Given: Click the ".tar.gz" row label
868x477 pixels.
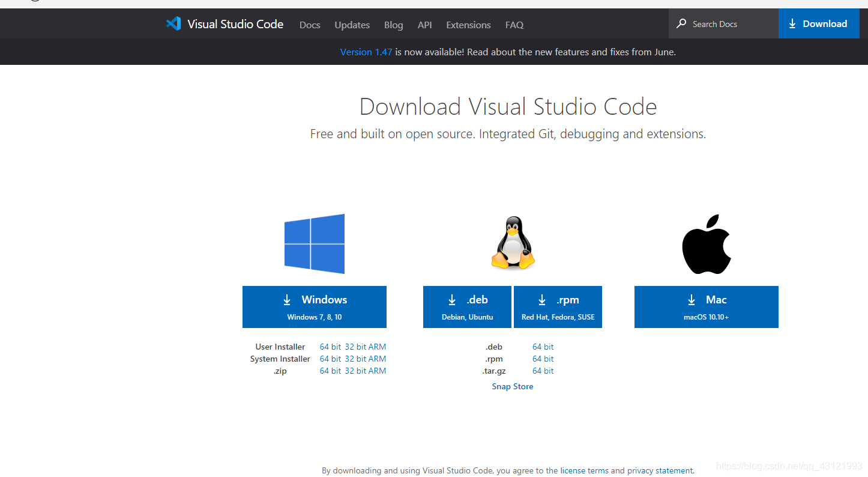Looking at the screenshot, I should click(x=494, y=371).
